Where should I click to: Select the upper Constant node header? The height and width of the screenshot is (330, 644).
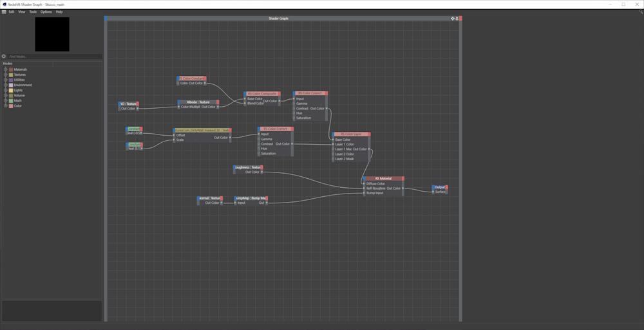(x=134, y=129)
